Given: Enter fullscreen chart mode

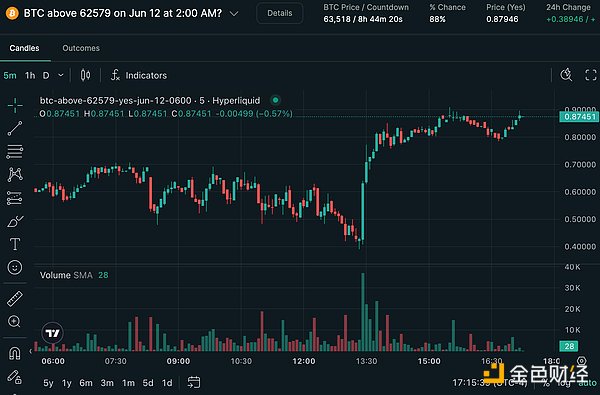Looking at the screenshot, I should (x=591, y=75).
